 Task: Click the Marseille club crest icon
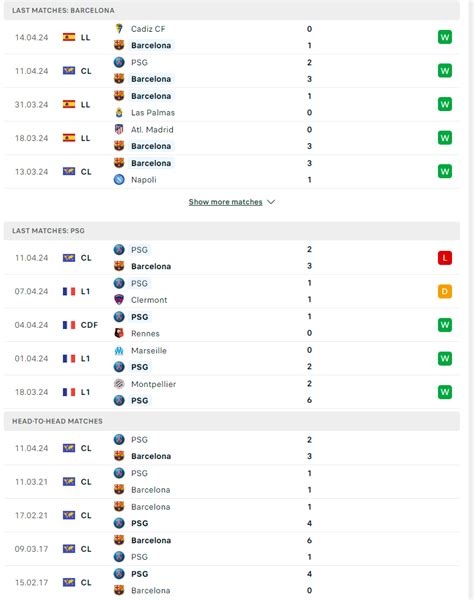[119, 350]
